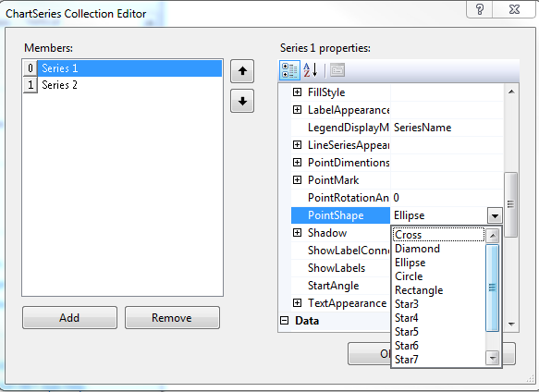Expand the Shadow property
This screenshot has width=539, height=392.
tap(297, 233)
